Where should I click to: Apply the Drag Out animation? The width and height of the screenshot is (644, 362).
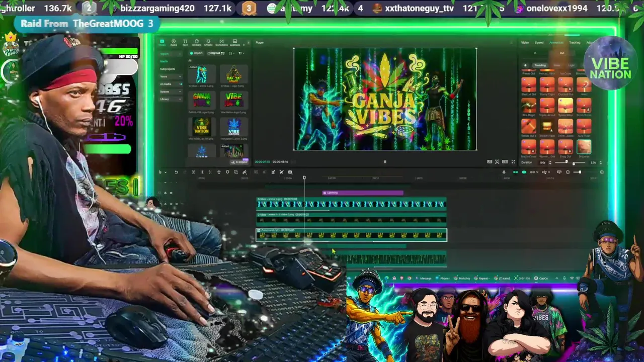[x=566, y=147]
